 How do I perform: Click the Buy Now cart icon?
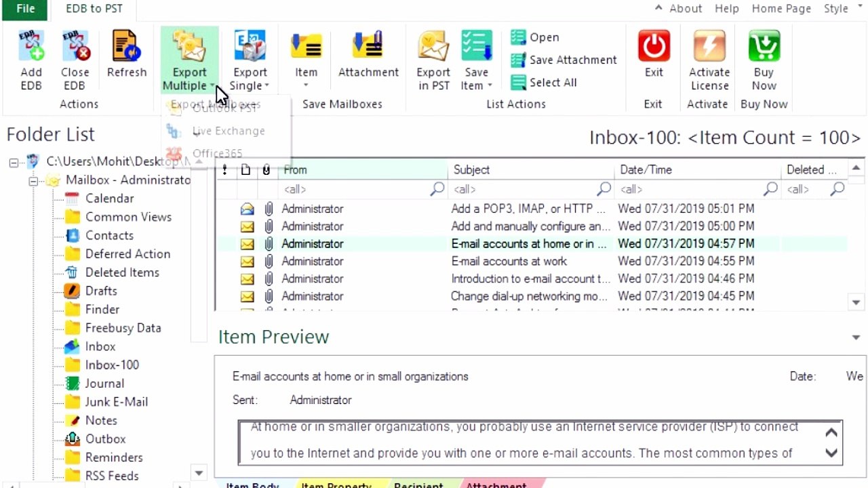click(x=764, y=46)
